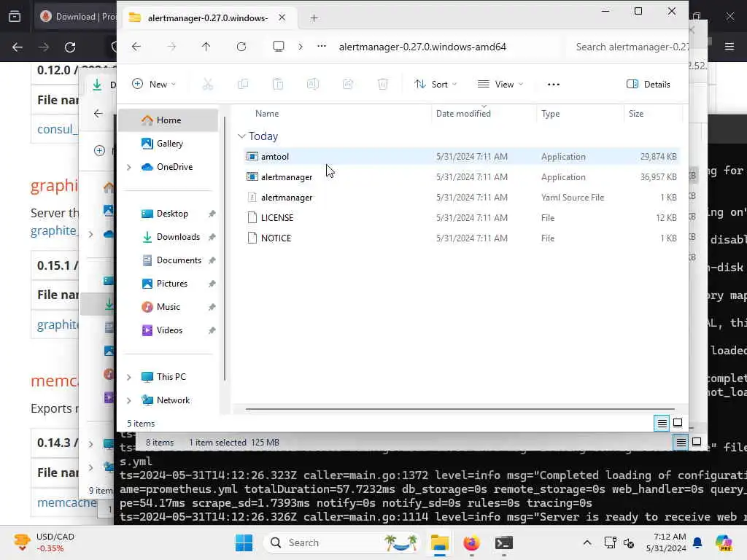747x560 pixels.
Task: Expand the This PC tree node
Action: [x=128, y=377]
